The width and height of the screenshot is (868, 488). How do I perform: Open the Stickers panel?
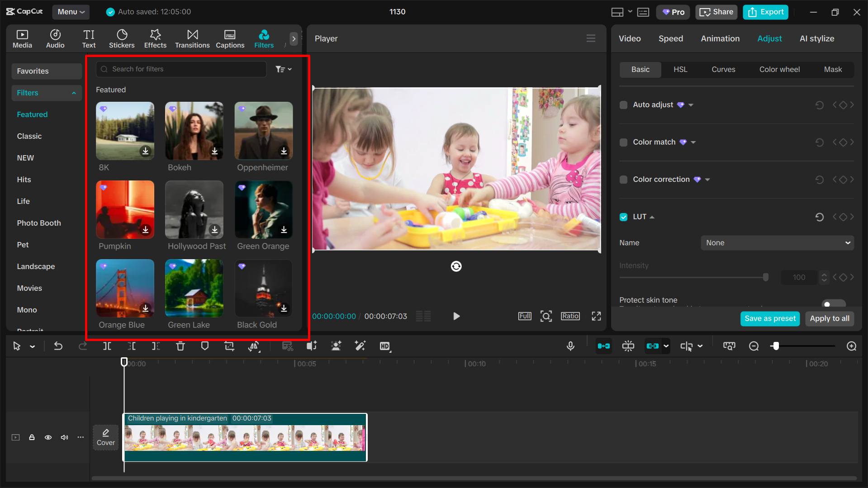122,38
